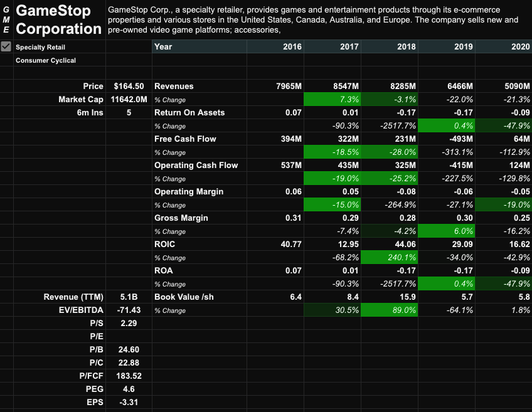Image resolution: width=532 pixels, height=412 pixels.
Task: Click the PEG value 4.6
Action: click(129, 389)
